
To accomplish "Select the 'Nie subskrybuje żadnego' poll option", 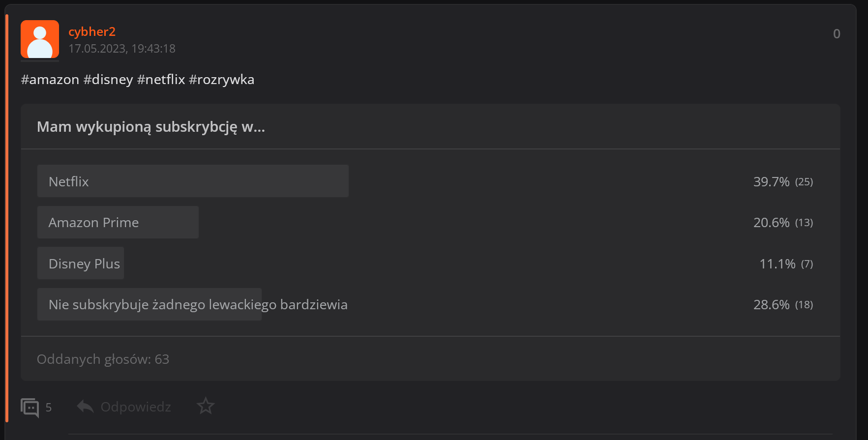I will (198, 305).
